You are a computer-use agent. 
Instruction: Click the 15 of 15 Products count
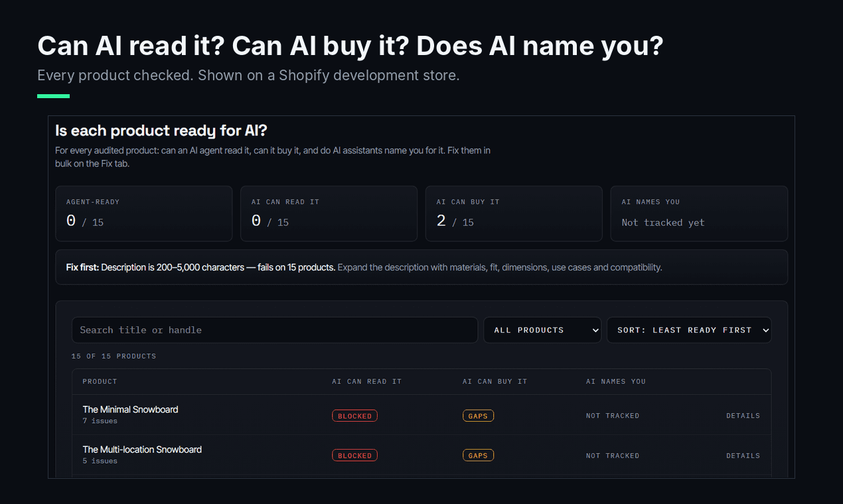(x=114, y=356)
